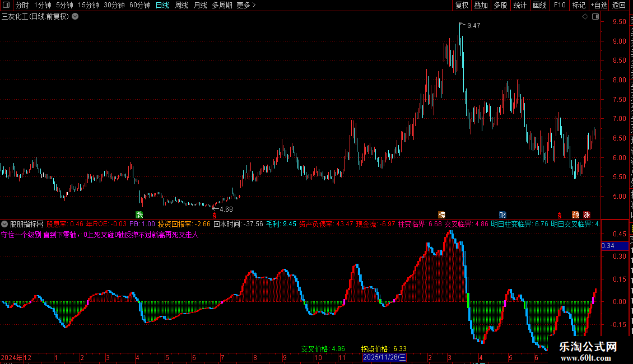Select the 30分钟 period tab
This screenshot has width=633, height=364.
coord(114,5)
